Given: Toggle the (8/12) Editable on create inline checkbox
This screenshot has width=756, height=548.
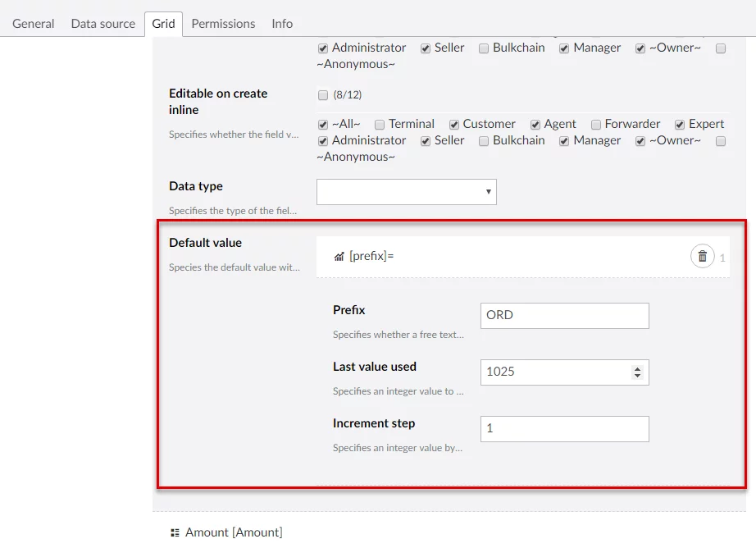Looking at the screenshot, I should point(322,95).
